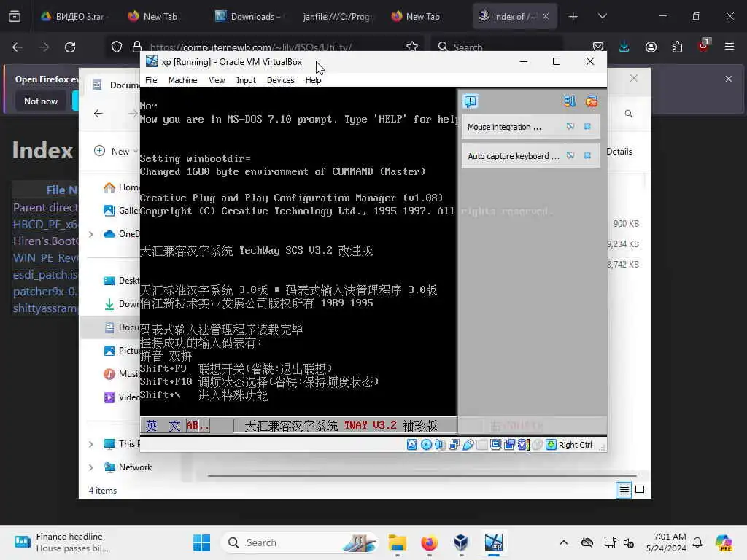Open the Firefox downloads panel
This screenshot has height=560, width=747.
coord(624,47)
